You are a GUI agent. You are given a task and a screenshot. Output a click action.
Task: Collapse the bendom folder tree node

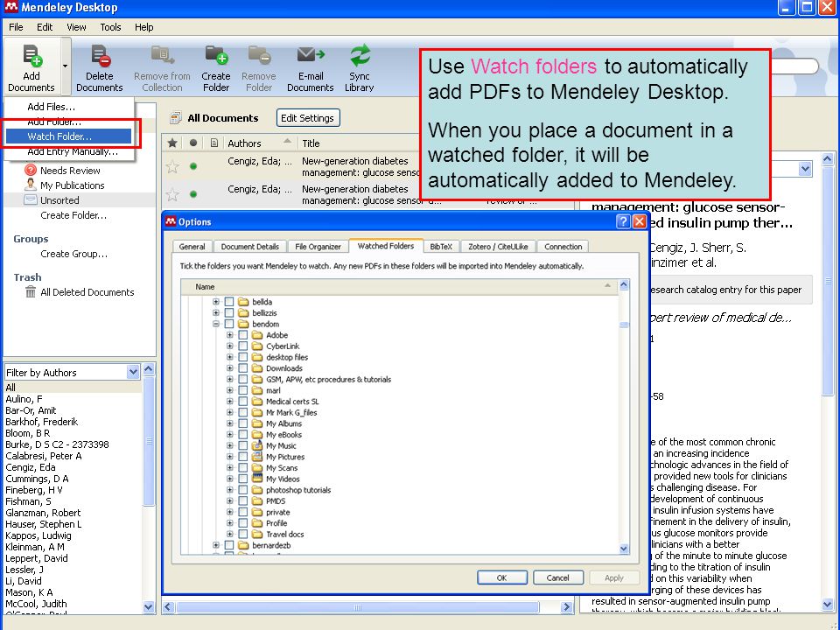click(x=216, y=324)
